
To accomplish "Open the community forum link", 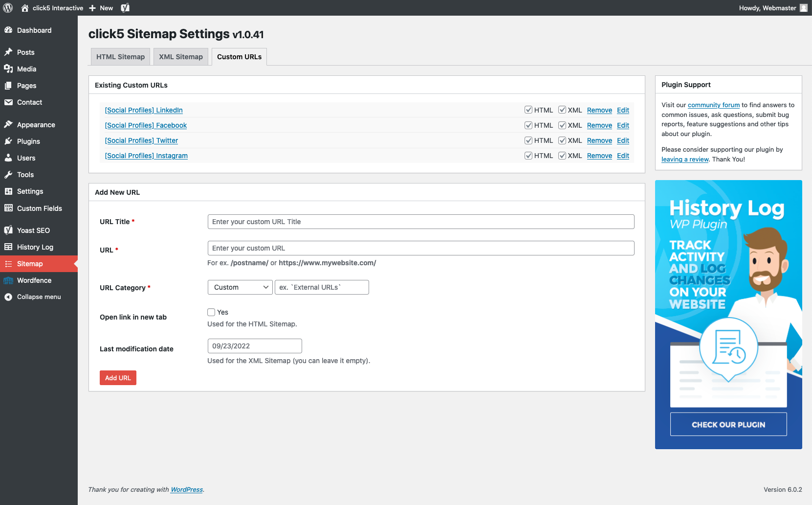I will [x=714, y=105].
